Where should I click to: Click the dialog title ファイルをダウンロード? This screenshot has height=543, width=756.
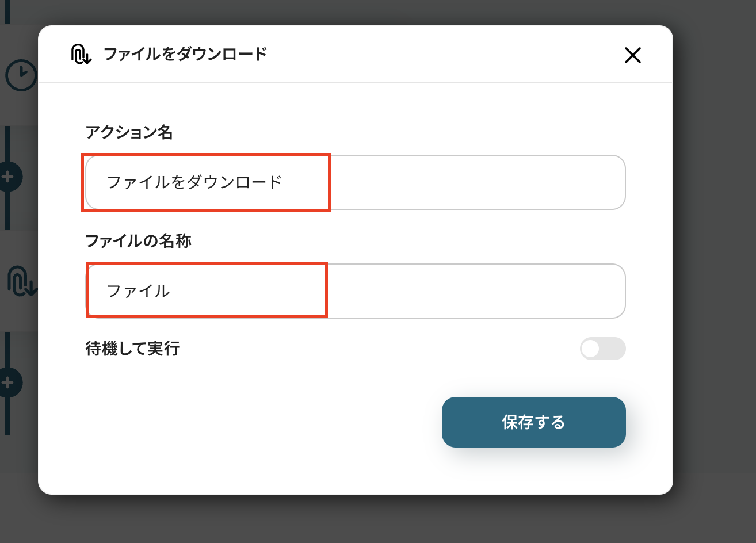[x=185, y=55]
